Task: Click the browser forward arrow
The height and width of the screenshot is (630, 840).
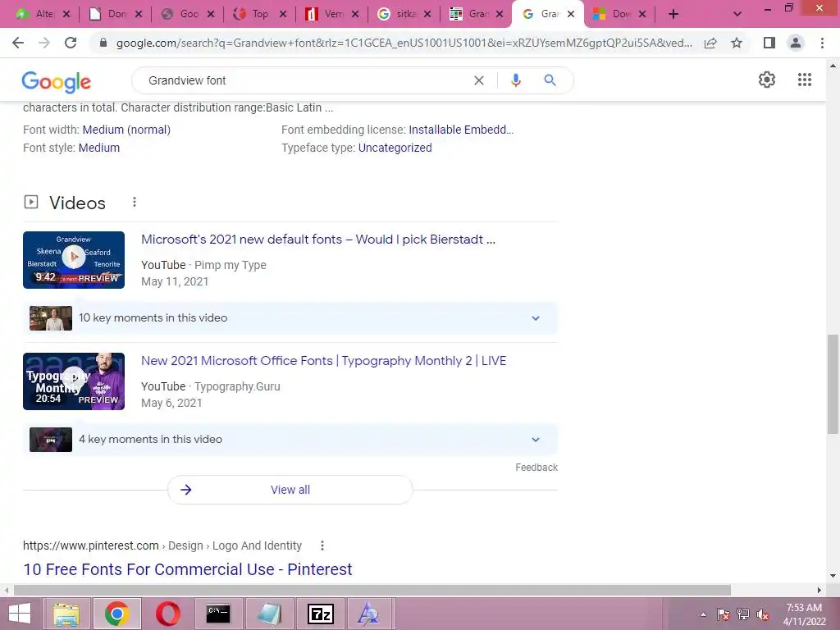Action: coord(44,43)
